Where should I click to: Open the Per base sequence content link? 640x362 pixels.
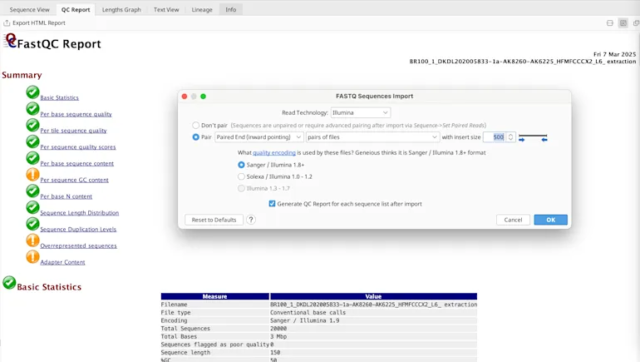pos(77,163)
